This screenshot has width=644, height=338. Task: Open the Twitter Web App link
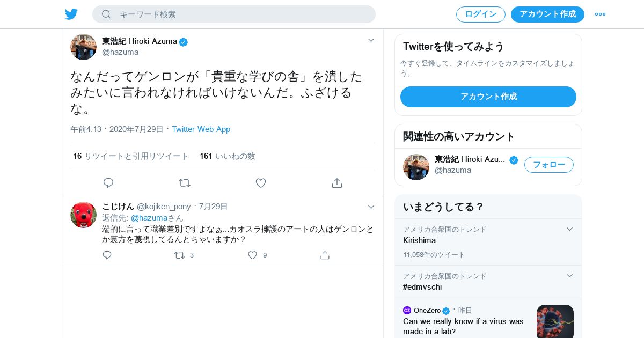tap(201, 129)
